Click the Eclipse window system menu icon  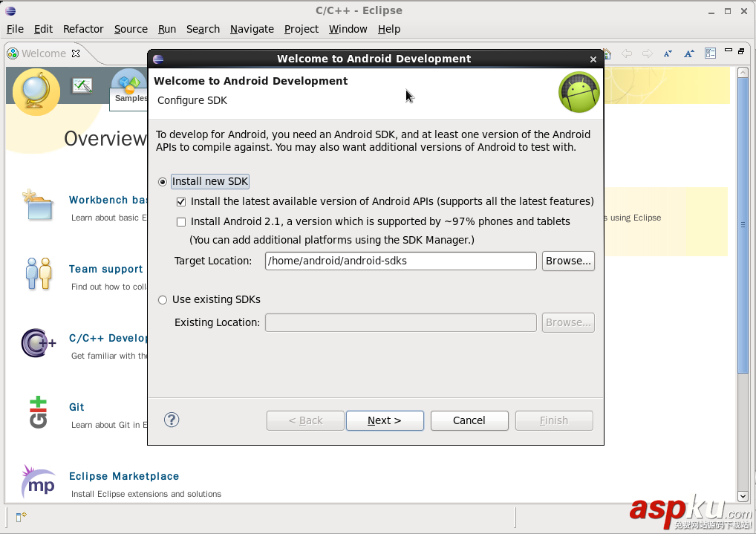(10, 10)
